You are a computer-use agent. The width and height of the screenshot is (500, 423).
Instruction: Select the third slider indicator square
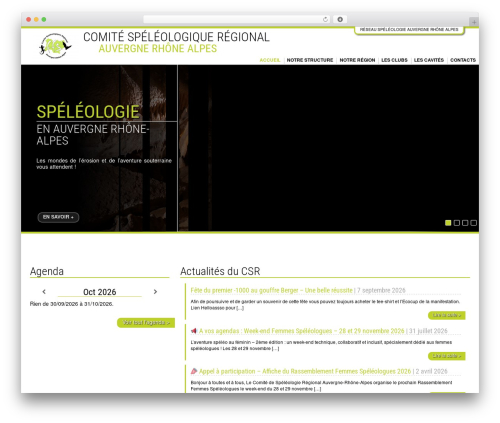tap(465, 223)
